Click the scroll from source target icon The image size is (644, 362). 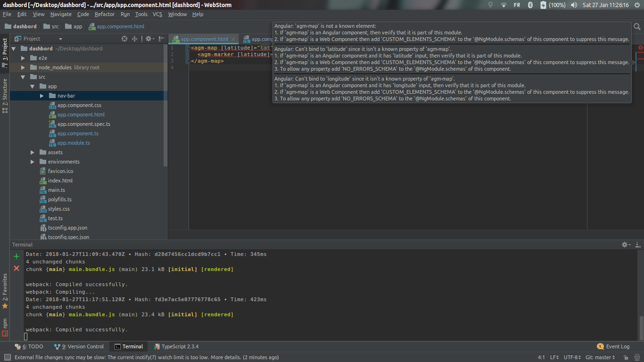(124, 39)
